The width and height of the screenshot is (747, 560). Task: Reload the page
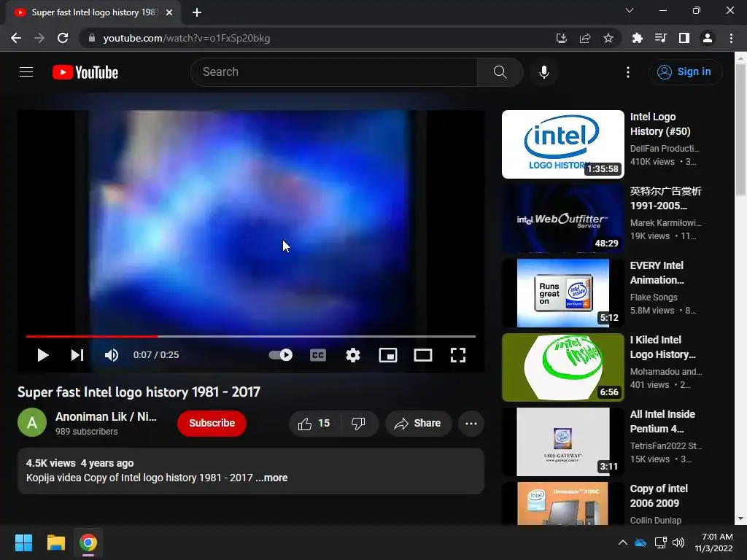[x=63, y=38]
